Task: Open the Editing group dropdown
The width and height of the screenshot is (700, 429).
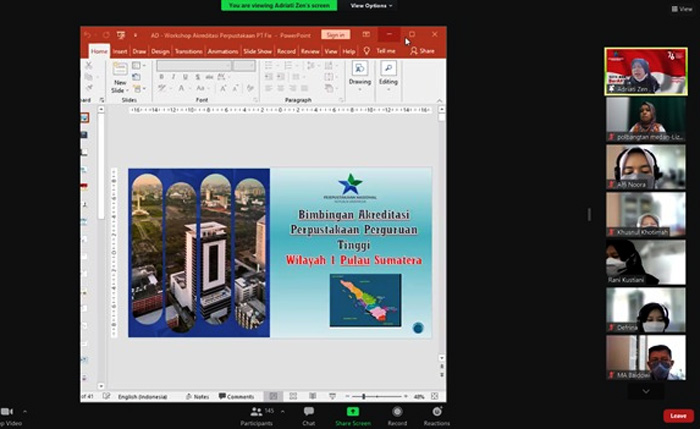Action: (x=388, y=76)
